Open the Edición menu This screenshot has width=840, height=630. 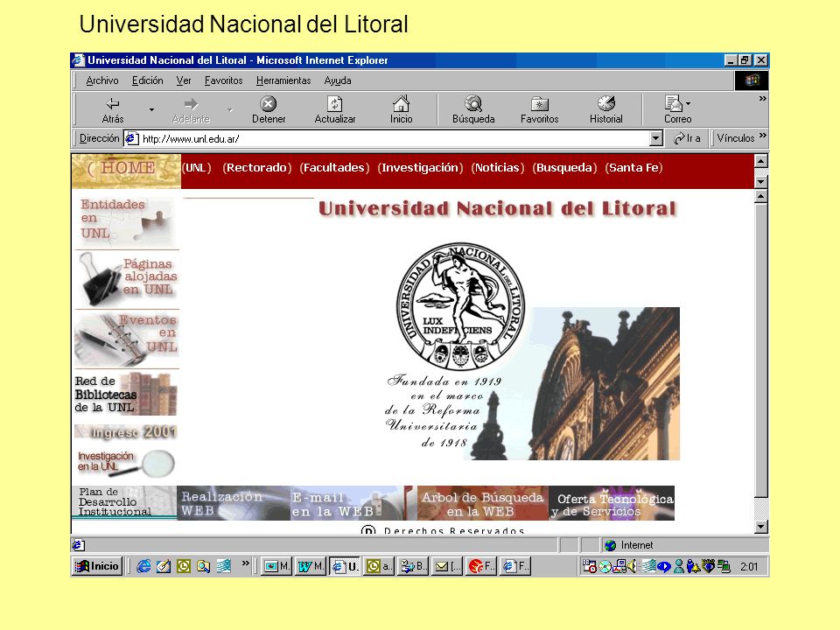click(x=147, y=80)
